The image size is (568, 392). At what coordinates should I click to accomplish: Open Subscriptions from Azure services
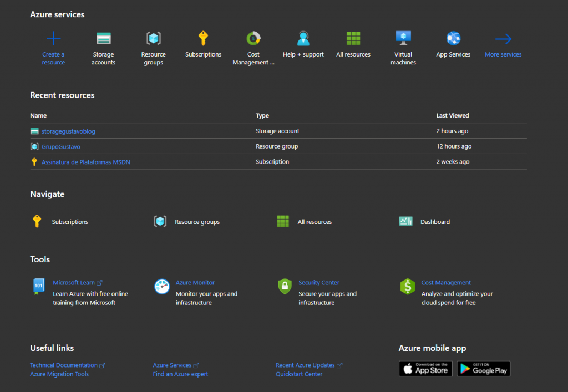coord(203,39)
